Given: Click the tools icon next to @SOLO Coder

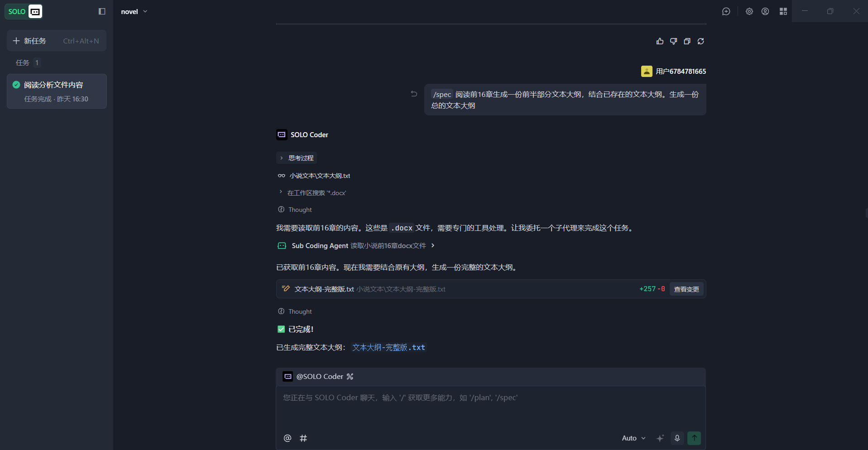Looking at the screenshot, I should click(350, 376).
